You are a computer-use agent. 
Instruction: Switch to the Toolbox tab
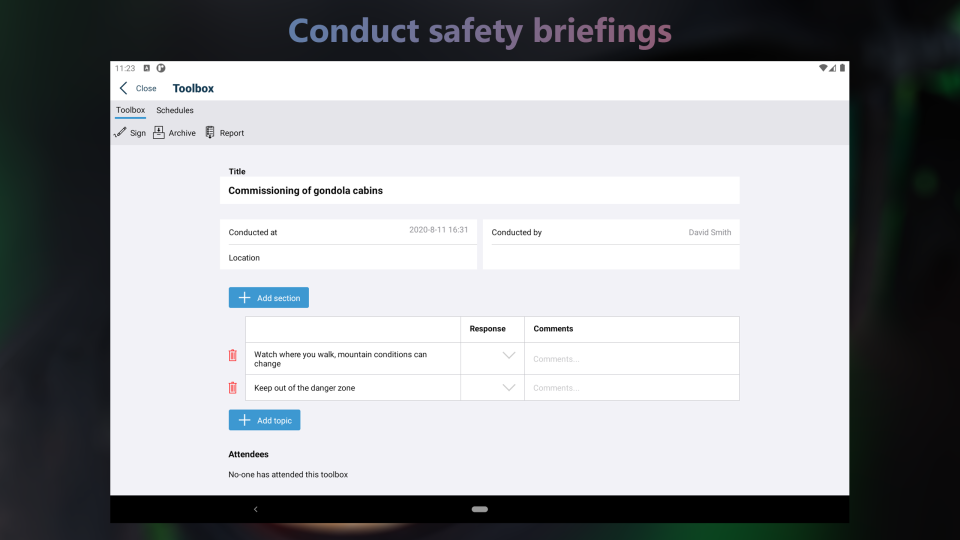pyautogui.click(x=130, y=110)
